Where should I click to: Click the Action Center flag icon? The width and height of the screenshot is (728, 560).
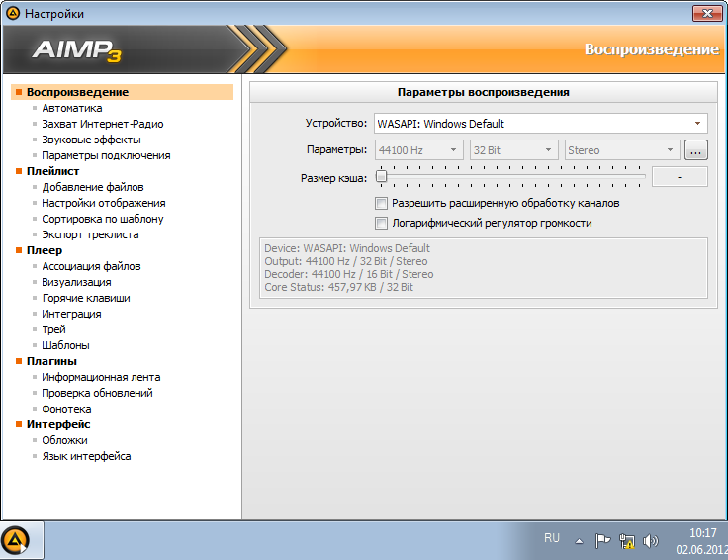click(602, 541)
